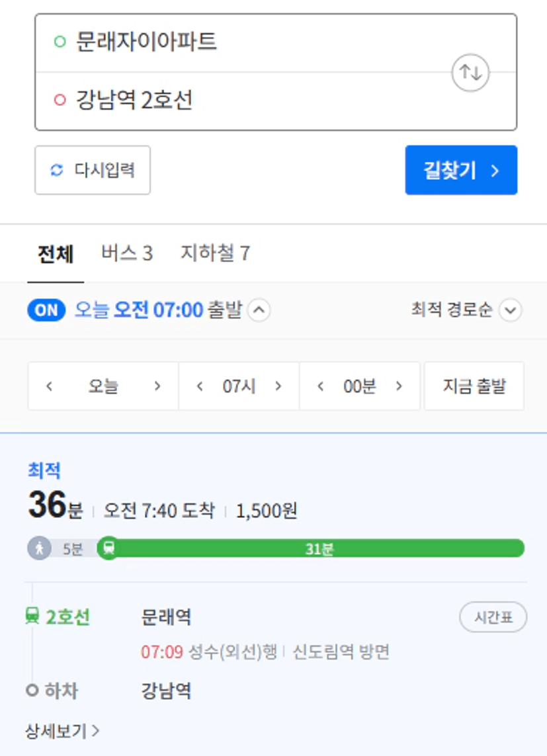The width and height of the screenshot is (547, 756).
Task: Click the refresh icon beside 다시입력
Action: pyautogui.click(x=57, y=170)
